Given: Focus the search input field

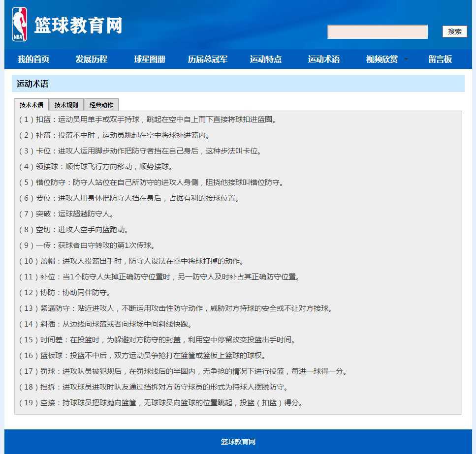Looking at the screenshot, I should coord(377,32).
